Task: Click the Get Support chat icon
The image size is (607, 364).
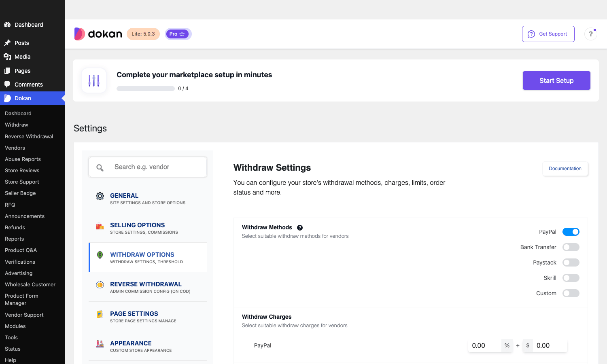Action: (531, 34)
